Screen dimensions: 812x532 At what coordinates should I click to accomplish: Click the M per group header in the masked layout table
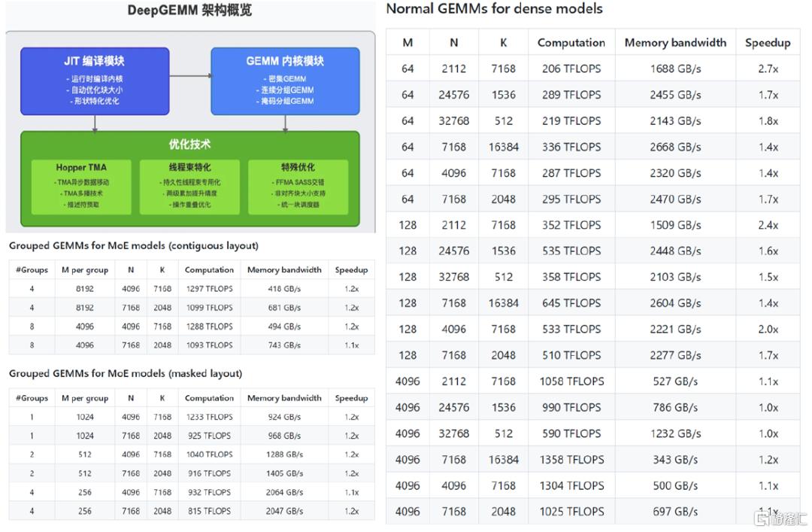[x=85, y=398]
